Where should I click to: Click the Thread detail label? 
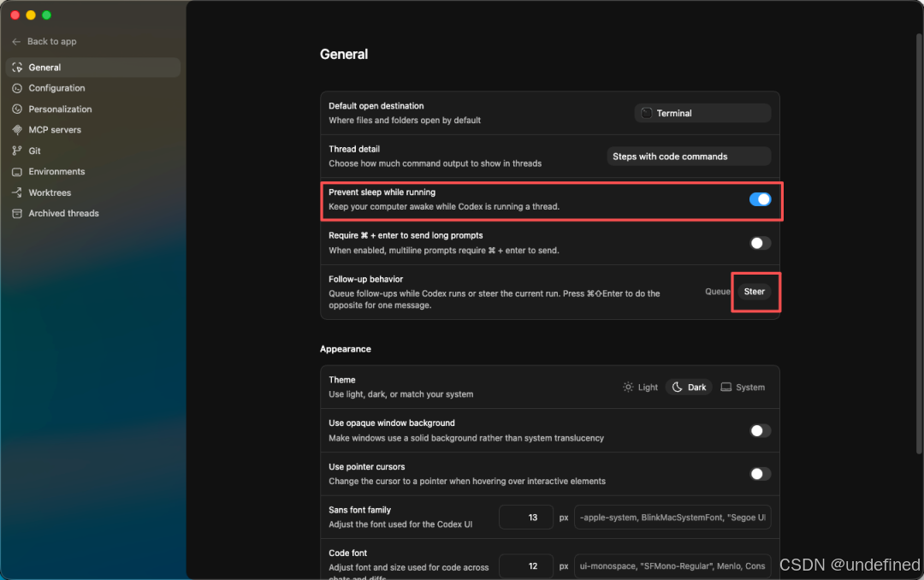(x=354, y=149)
